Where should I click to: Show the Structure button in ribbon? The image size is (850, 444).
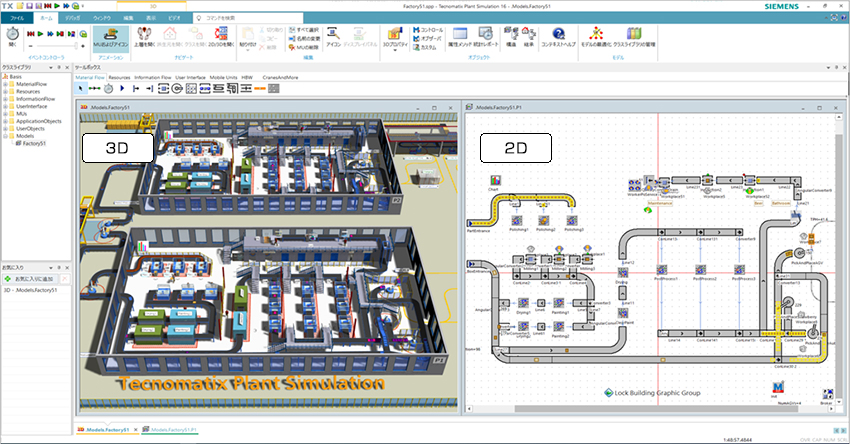(x=511, y=37)
